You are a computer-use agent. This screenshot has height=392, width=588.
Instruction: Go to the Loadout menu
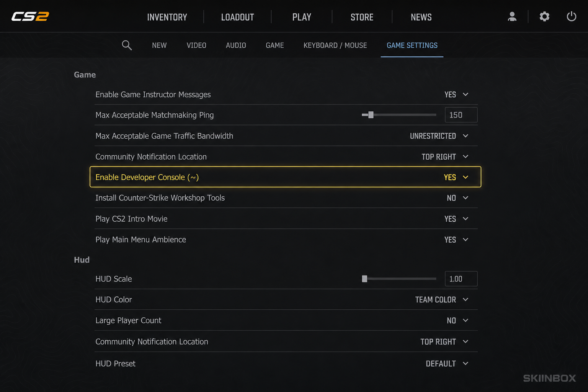point(237,17)
